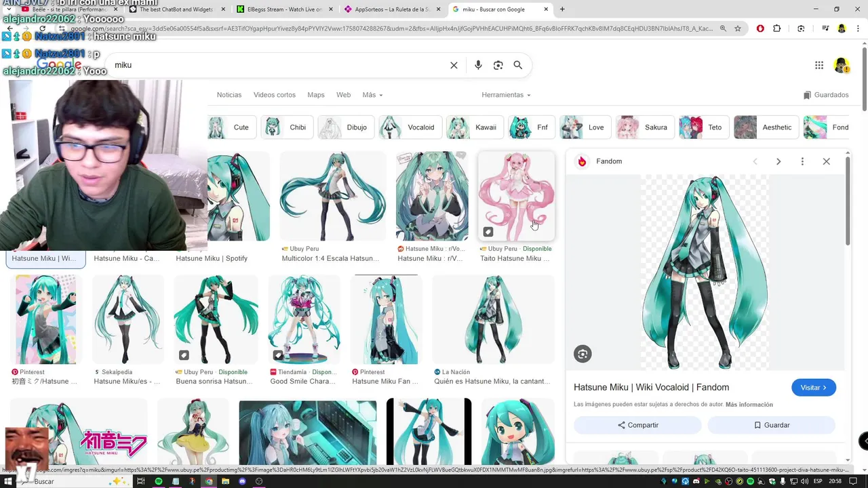This screenshot has height=488, width=868.
Task: Open the Google apps grid
Action: coord(819,65)
